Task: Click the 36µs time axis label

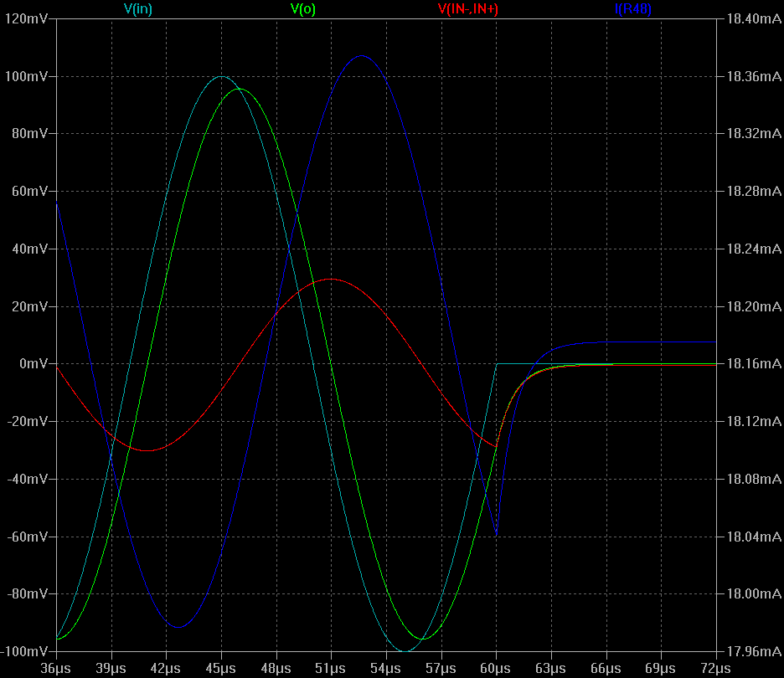Action: coord(55,669)
